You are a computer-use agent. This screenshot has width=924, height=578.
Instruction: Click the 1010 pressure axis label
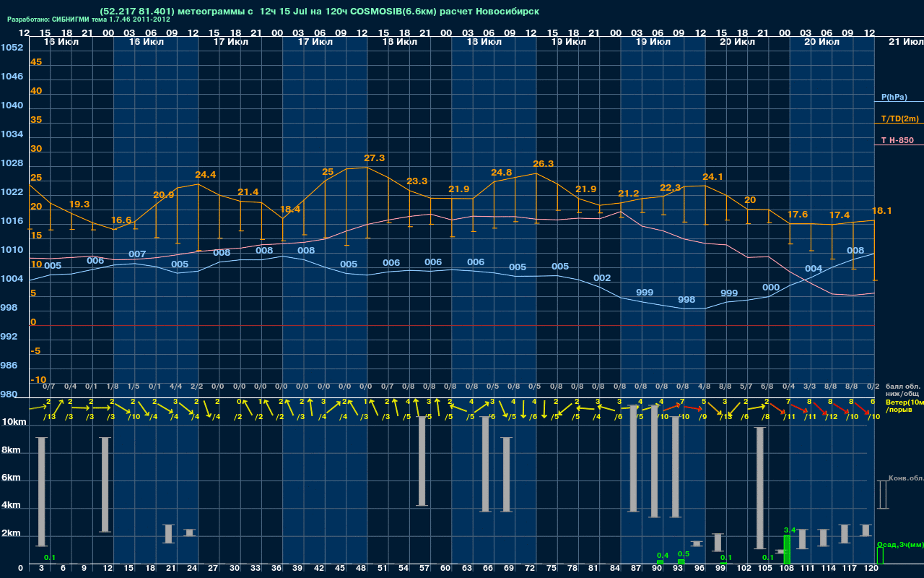click(x=12, y=250)
